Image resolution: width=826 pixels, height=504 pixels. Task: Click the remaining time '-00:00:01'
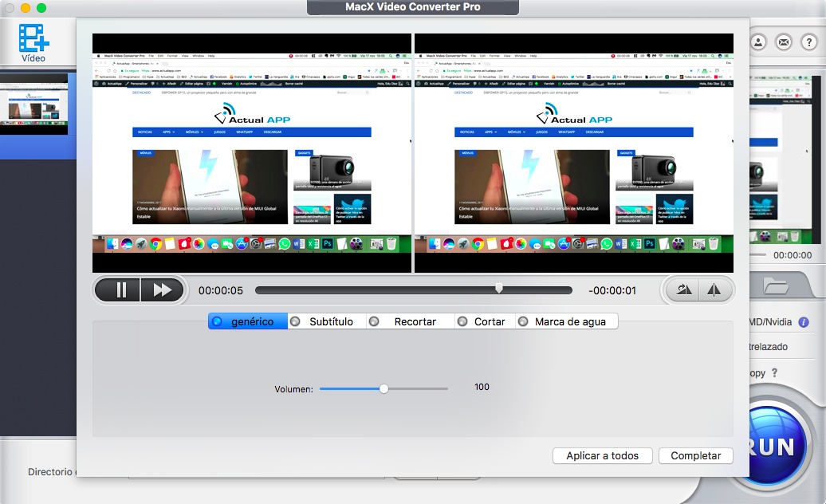[612, 291]
